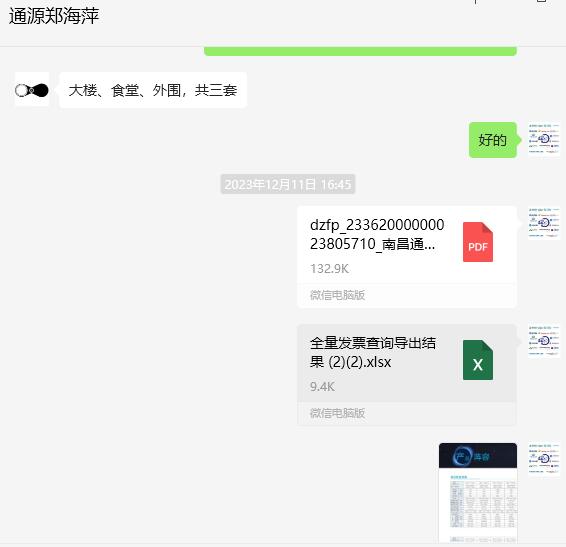Click 微信电脑版 label under the xlsx file
Screen dimensions: 566x547
337,413
